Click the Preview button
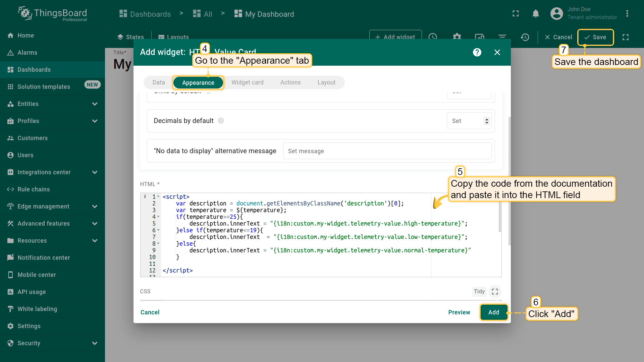Image resolution: width=644 pixels, height=362 pixels. pos(459,312)
